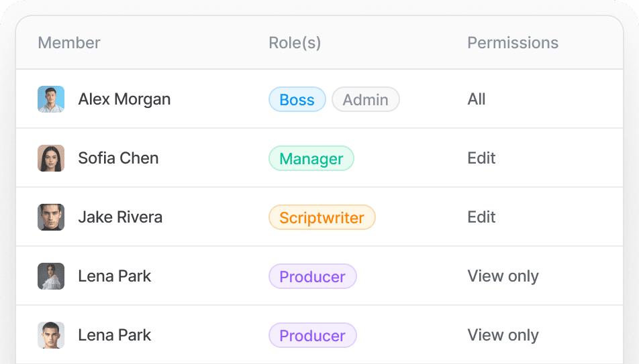Click the All permission for Alex Morgan
Viewport: 639px width, 364px height.
(477, 99)
